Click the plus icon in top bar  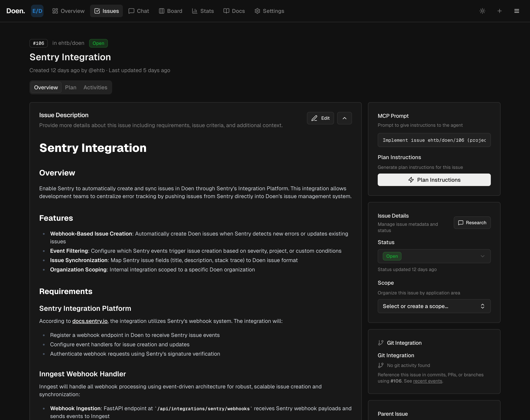(x=500, y=11)
